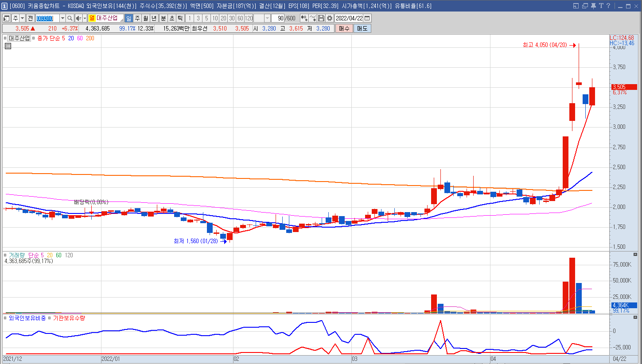The image size is (642, 364).
Task: Open the help question mark icon
Action: 608,6
